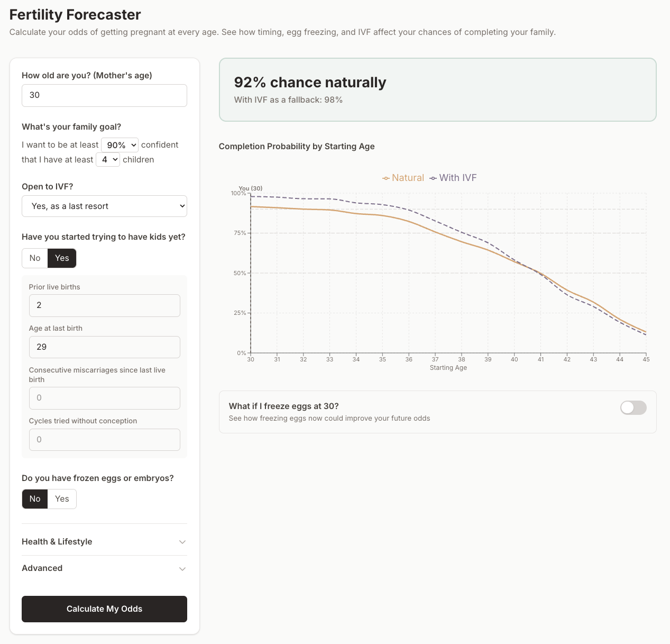
Task: Enable the 'What if I freeze eggs at 30?' toggle
Action: click(633, 407)
